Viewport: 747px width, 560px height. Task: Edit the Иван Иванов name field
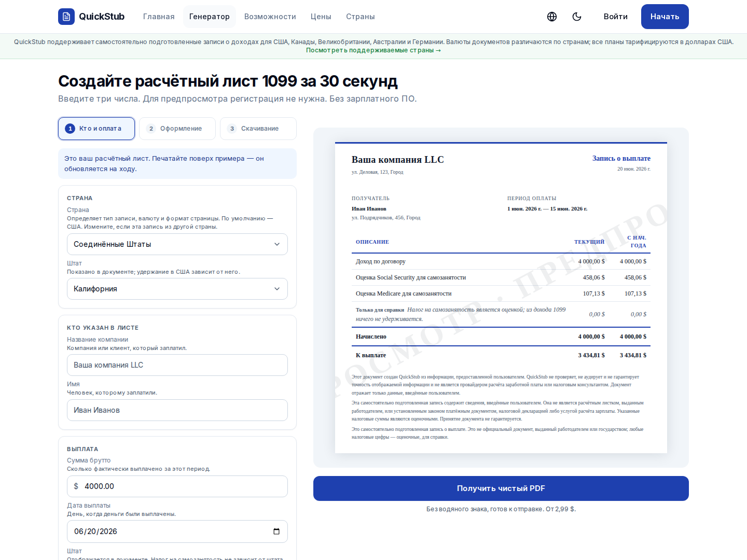pos(177,410)
